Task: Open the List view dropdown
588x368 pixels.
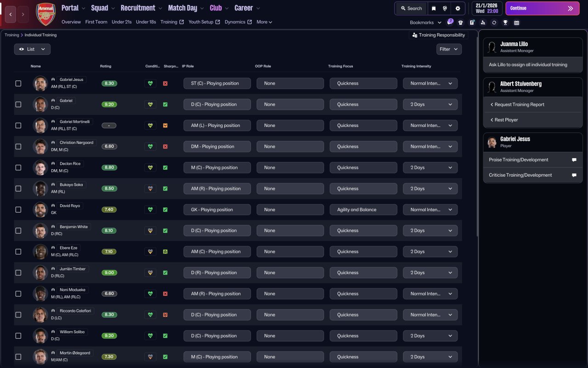Action: [32, 49]
